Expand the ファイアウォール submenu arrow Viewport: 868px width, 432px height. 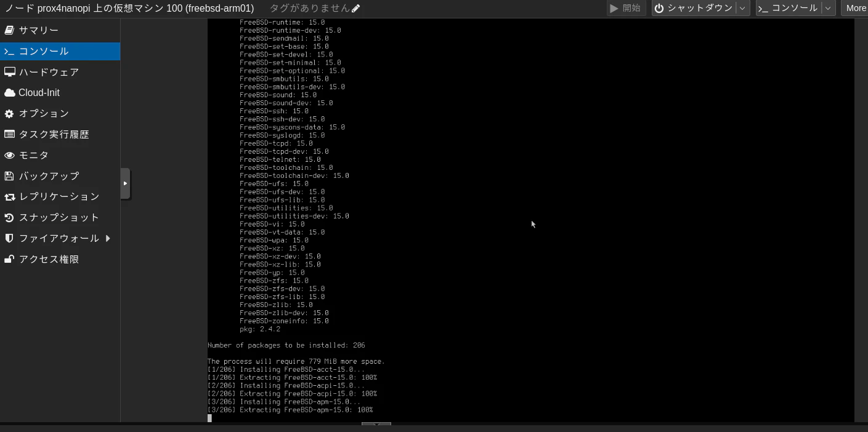(x=108, y=238)
